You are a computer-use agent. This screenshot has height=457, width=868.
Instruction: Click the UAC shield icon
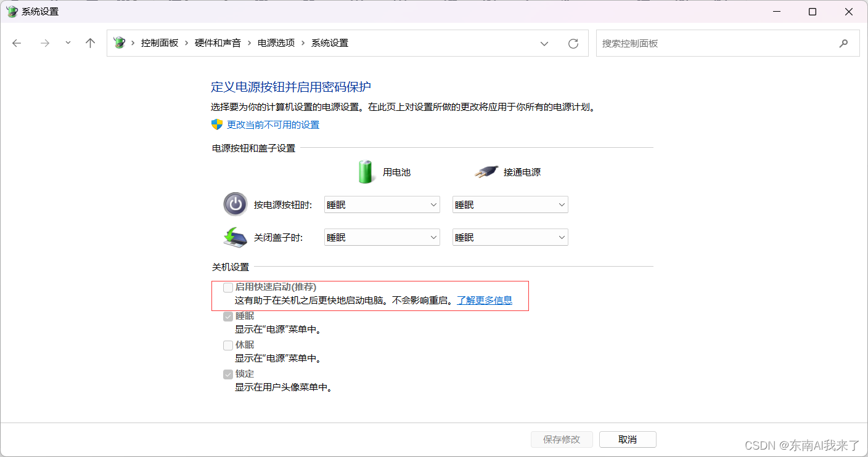217,124
